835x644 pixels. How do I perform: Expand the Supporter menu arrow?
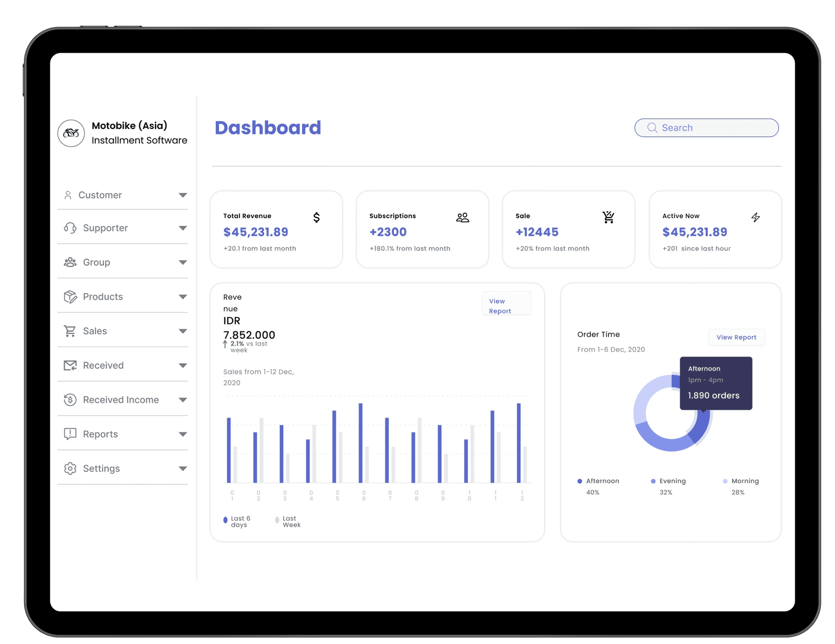click(182, 228)
